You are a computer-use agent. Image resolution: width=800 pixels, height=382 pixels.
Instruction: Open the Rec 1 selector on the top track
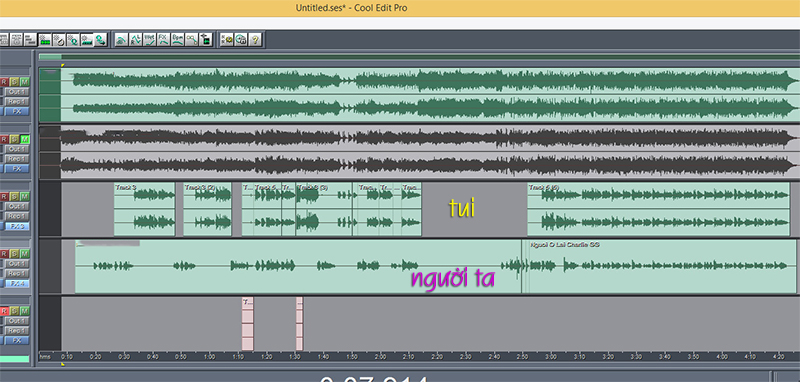17,101
